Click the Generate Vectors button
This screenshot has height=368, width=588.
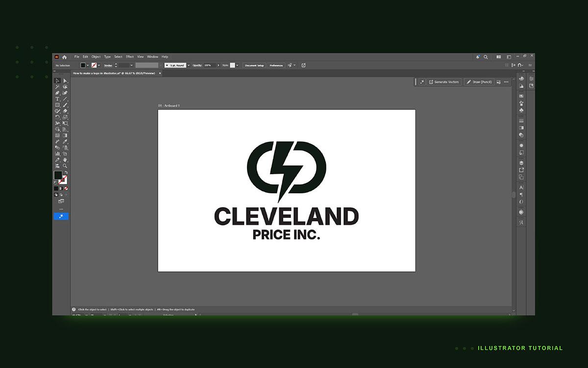tap(444, 82)
